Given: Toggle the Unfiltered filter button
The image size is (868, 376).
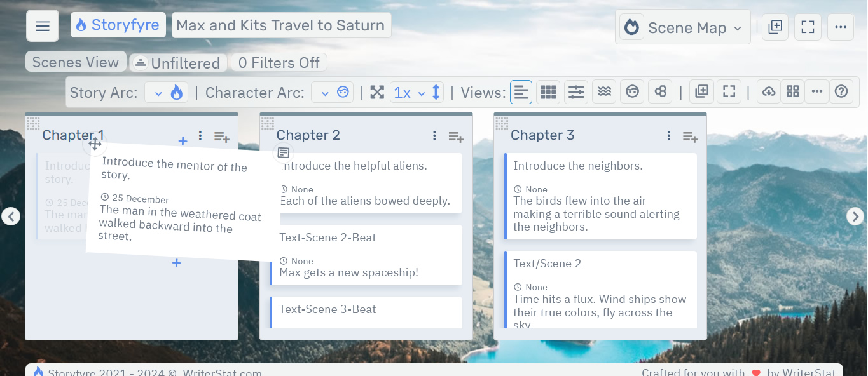Looking at the screenshot, I should pyautogui.click(x=178, y=63).
